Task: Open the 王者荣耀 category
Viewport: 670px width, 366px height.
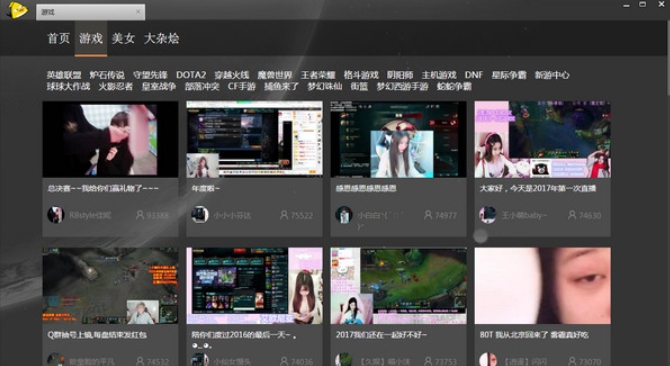Action: pyautogui.click(x=318, y=75)
